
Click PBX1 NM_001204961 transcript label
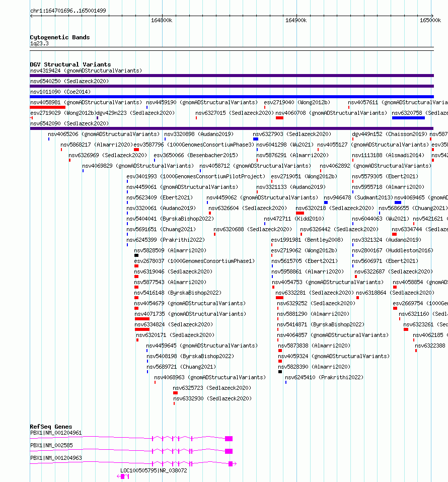pos(56,433)
